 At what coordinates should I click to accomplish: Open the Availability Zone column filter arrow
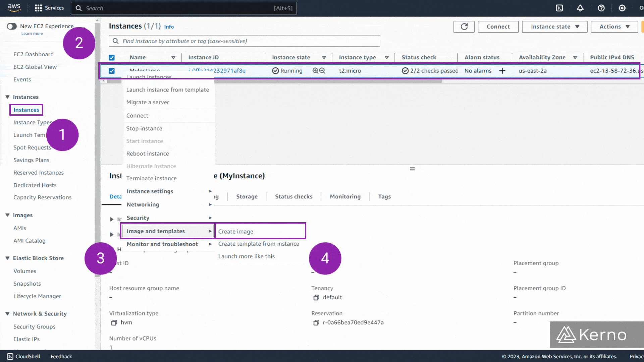point(575,58)
